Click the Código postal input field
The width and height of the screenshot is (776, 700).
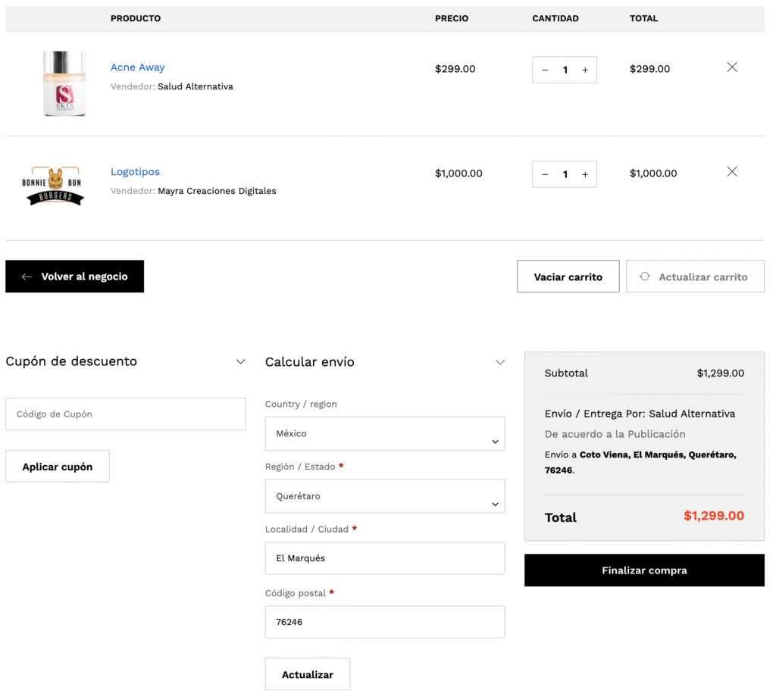pyautogui.click(x=384, y=622)
